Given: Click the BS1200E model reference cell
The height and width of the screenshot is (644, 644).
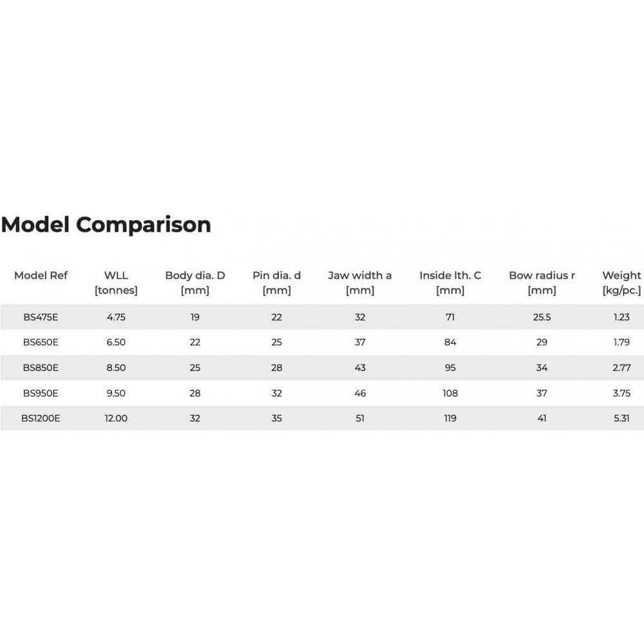Looking at the screenshot, I should [41, 418].
